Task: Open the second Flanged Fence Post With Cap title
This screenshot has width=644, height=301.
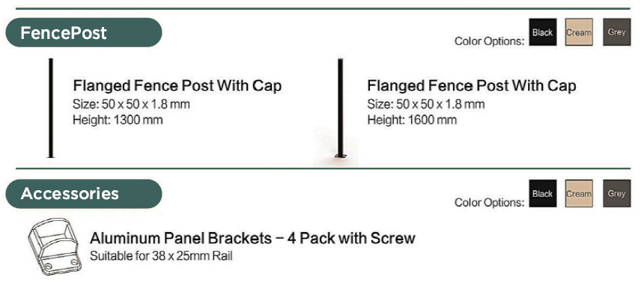Action: 472,86
